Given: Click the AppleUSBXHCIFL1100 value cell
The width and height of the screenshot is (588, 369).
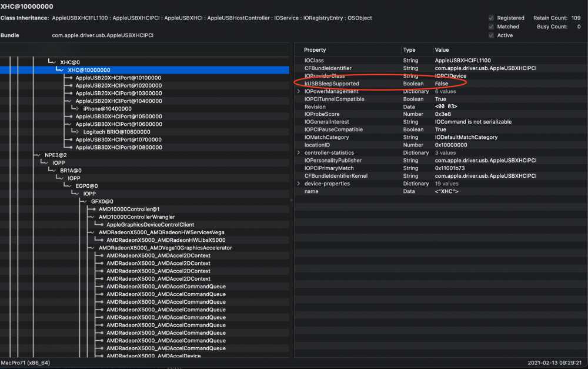Looking at the screenshot, I should [x=463, y=61].
